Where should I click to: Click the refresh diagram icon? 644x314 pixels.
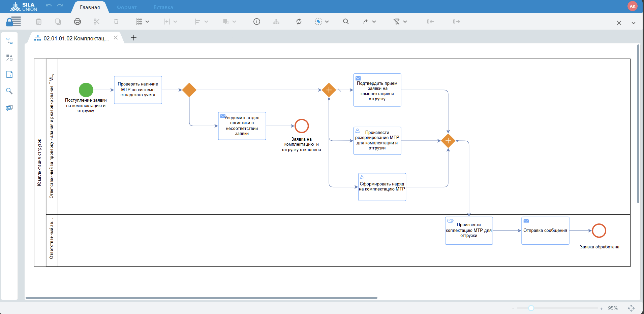(x=299, y=22)
